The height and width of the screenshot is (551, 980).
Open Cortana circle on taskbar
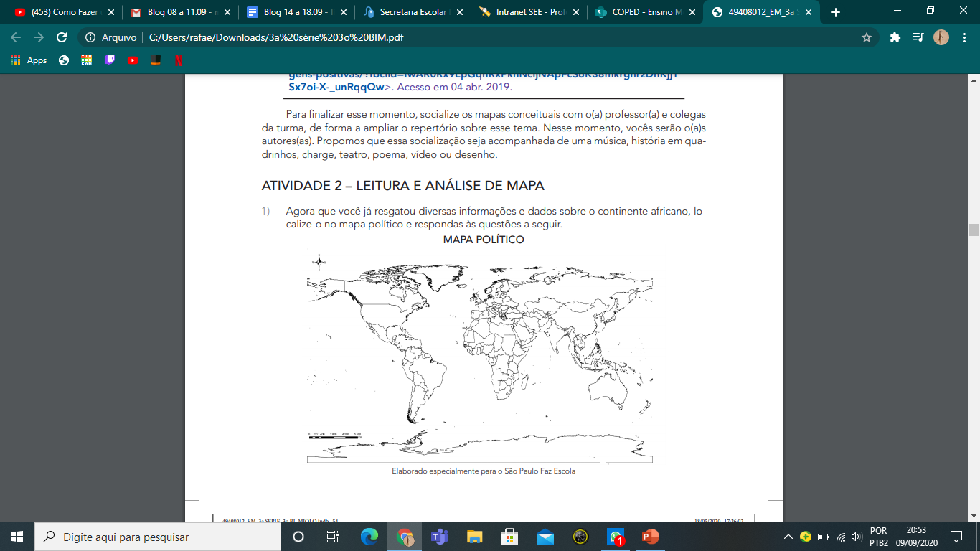(298, 537)
